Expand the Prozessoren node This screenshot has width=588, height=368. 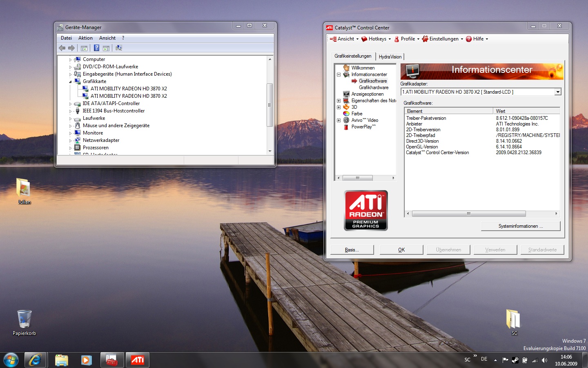pyautogui.click(x=70, y=148)
